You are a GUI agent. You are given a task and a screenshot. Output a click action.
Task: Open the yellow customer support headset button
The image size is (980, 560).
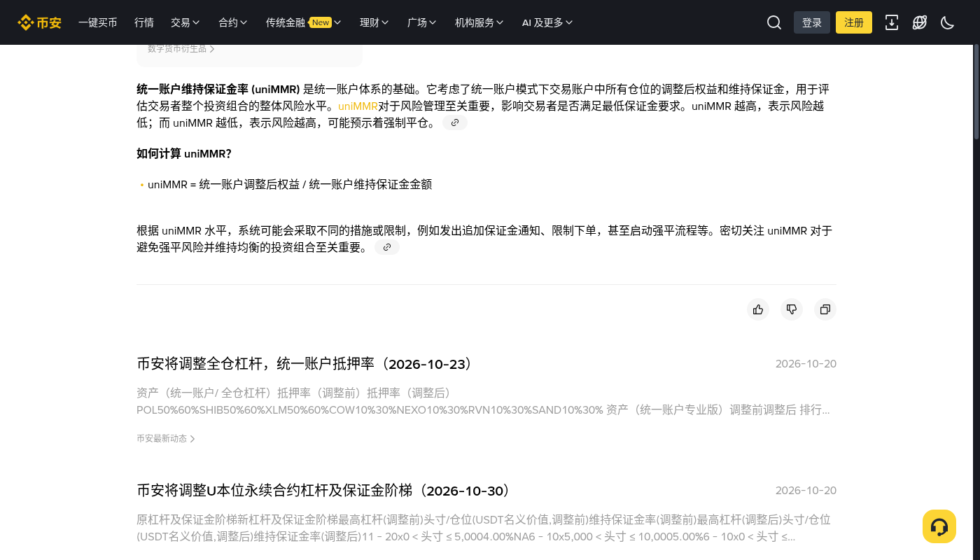pos(939,526)
